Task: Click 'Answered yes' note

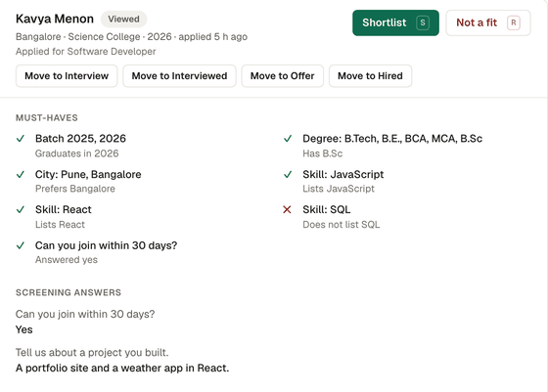Action: point(67,260)
